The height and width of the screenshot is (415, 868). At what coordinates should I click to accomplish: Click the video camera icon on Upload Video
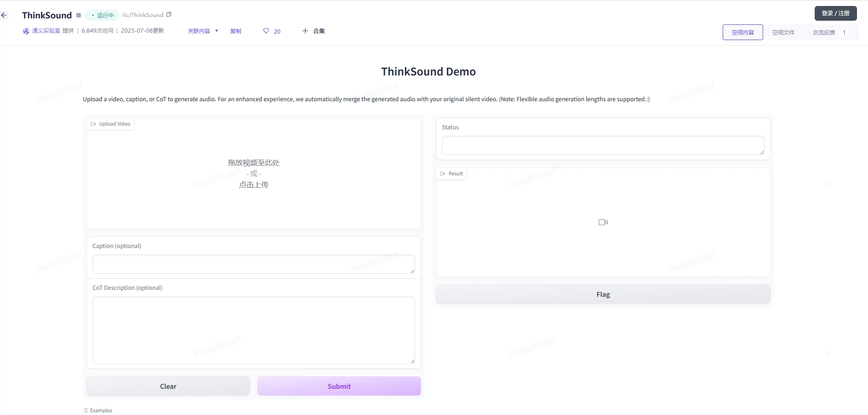[94, 124]
